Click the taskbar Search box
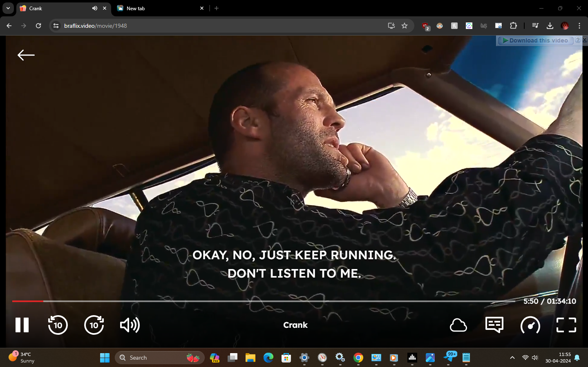588x367 pixels. click(160, 358)
